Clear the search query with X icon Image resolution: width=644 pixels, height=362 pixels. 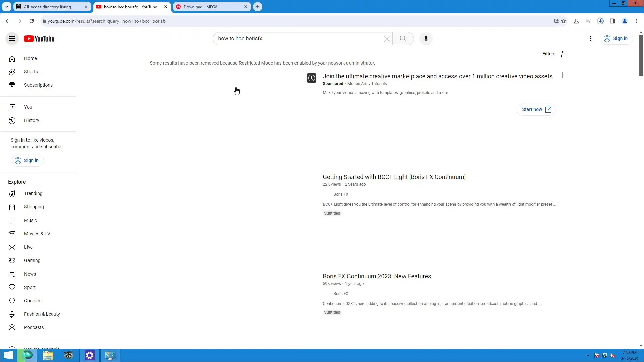[387, 39]
